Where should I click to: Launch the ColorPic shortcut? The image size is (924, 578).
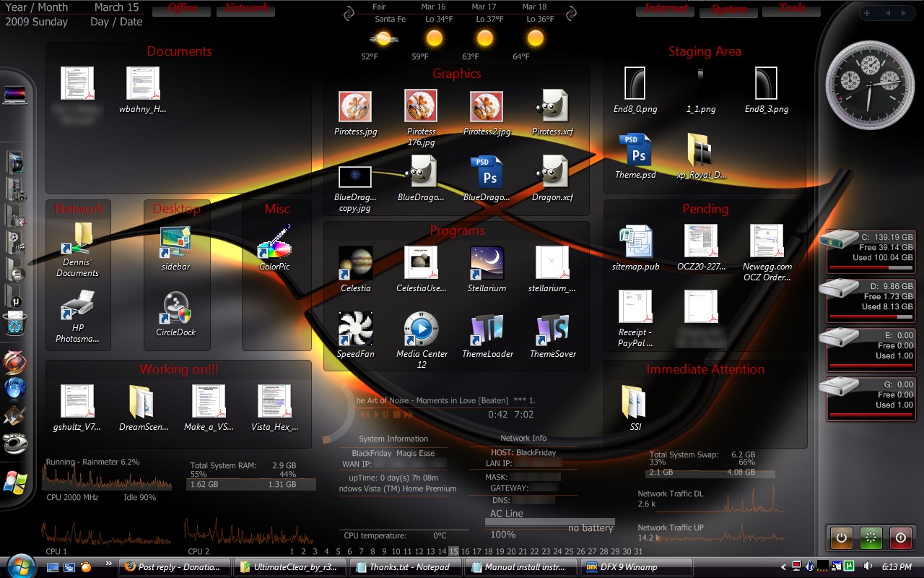coord(274,247)
